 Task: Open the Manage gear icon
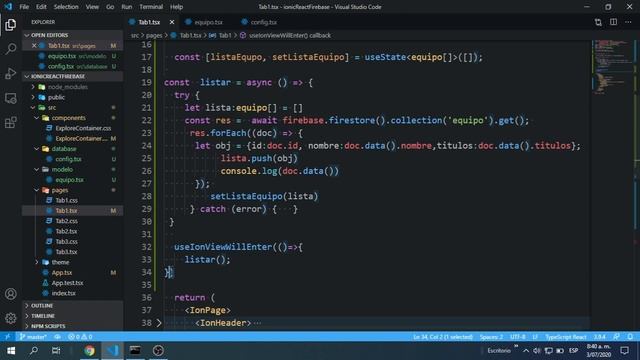pyautogui.click(x=11, y=318)
